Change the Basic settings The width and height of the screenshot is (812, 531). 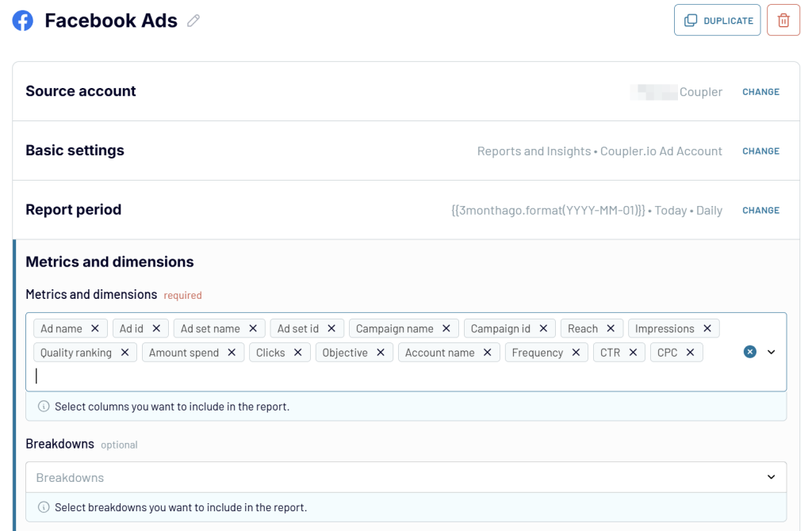click(x=760, y=151)
